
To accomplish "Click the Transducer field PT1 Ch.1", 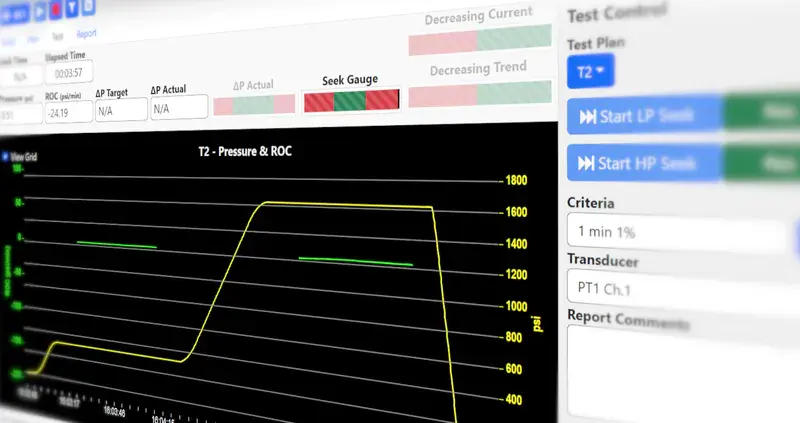I will (684, 291).
